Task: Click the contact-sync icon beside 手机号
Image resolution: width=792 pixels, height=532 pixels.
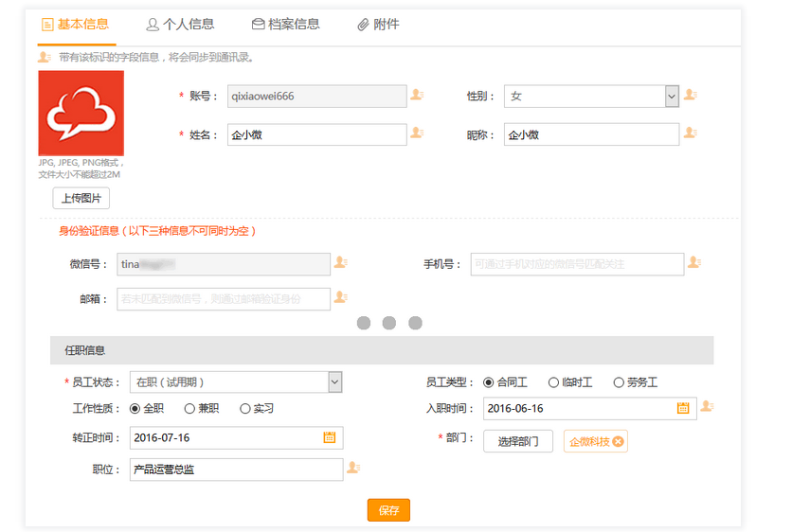Action: point(694,262)
